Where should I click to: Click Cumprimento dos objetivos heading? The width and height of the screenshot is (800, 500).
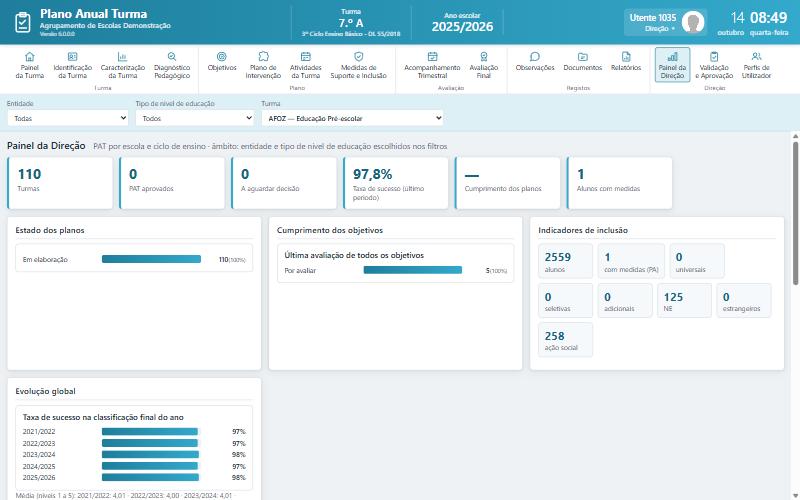(330, 230)
